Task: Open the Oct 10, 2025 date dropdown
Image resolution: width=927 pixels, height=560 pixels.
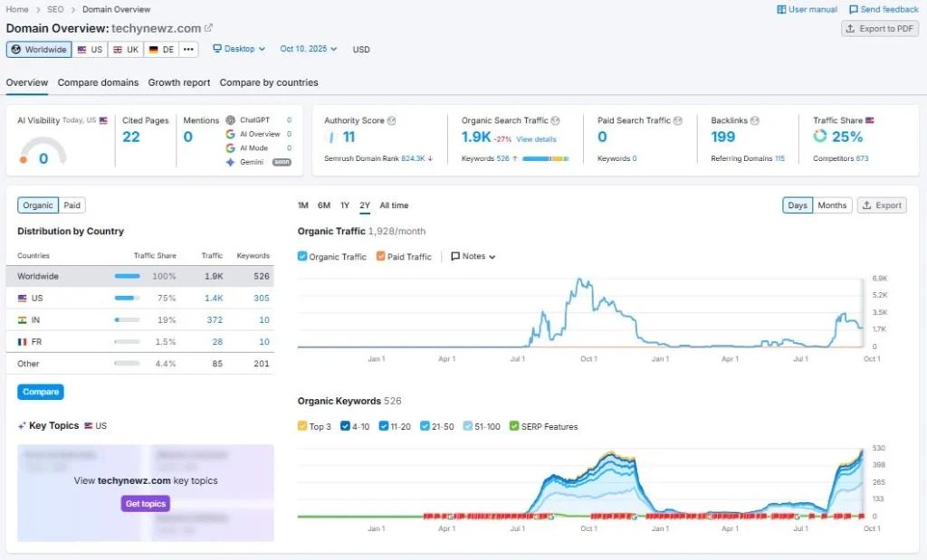Action: point(309,49)
